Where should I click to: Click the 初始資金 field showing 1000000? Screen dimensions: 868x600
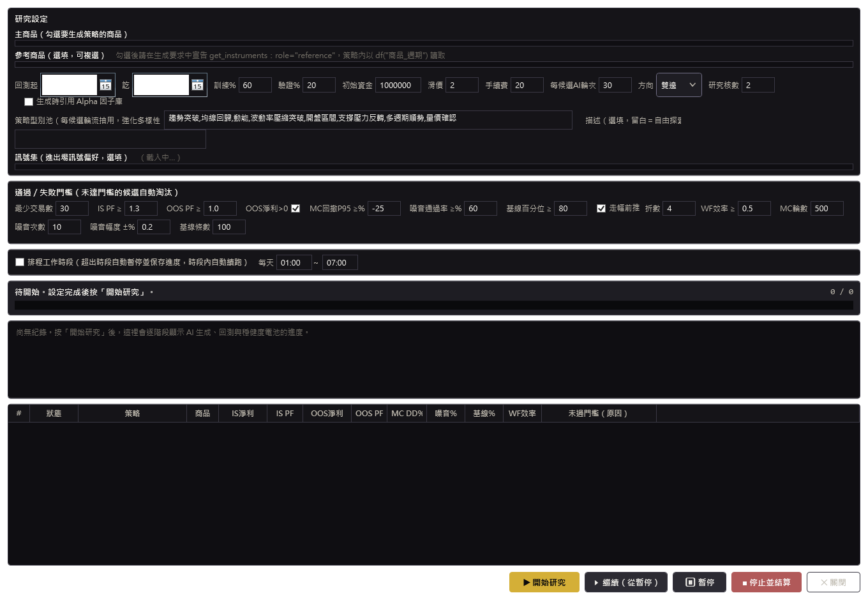(398, 85)
